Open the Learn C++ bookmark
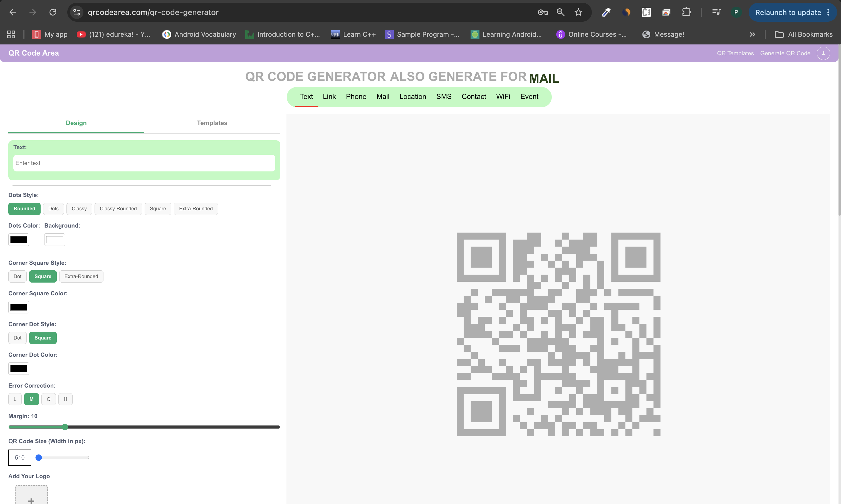Image resolution: width=841 pixels, height=504 pixels. [353, 34]
